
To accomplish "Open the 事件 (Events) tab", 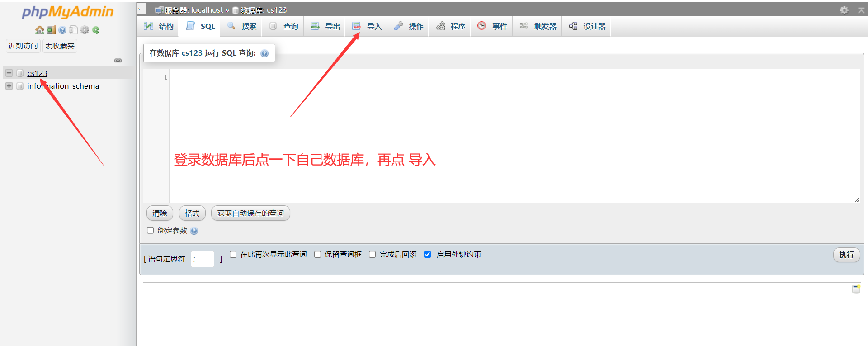I will tap(492, 26).
